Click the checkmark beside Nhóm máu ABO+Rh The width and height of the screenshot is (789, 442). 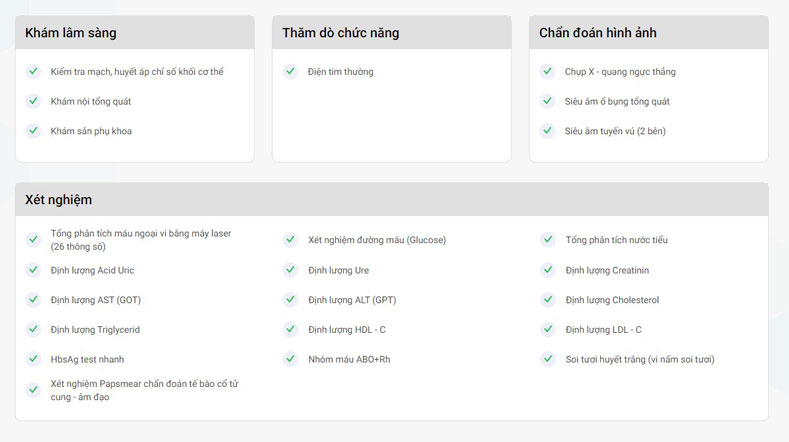tap(290, 359)
